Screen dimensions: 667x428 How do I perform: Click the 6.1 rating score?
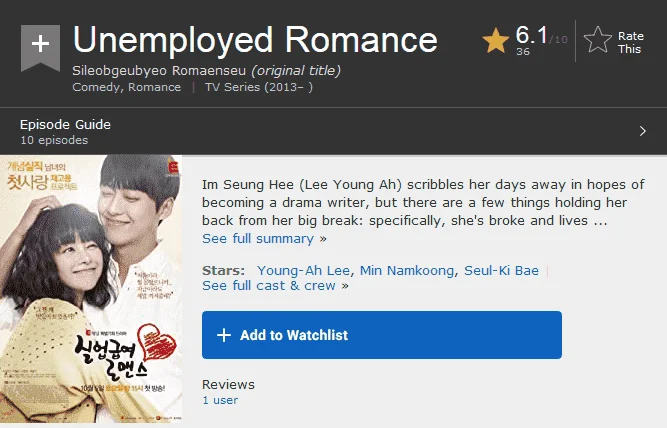531,35
